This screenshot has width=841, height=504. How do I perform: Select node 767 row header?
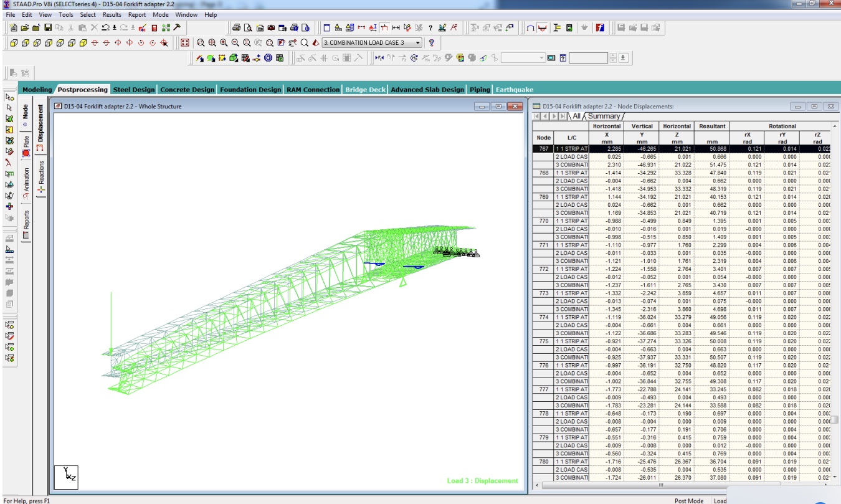pyautogui.click(x=544, y=149)
